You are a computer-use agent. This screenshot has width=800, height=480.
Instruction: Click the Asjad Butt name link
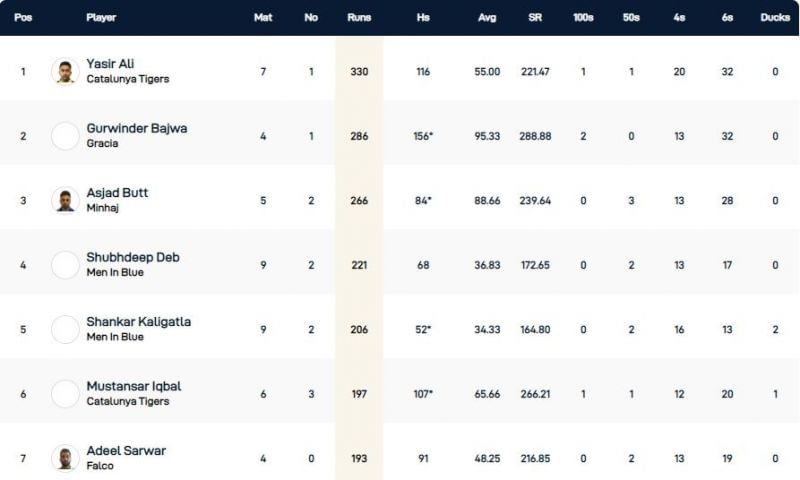[x=117, y=192]
